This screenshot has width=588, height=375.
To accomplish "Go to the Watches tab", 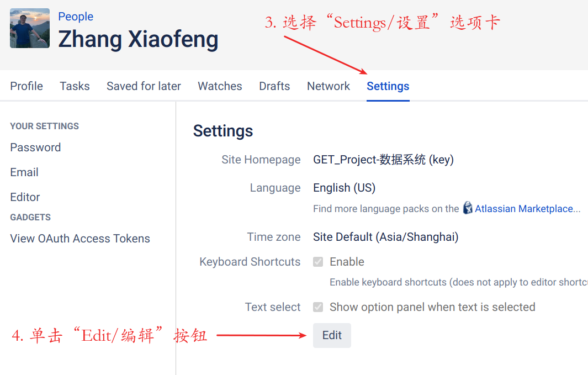I will click(x=220, y=86).
